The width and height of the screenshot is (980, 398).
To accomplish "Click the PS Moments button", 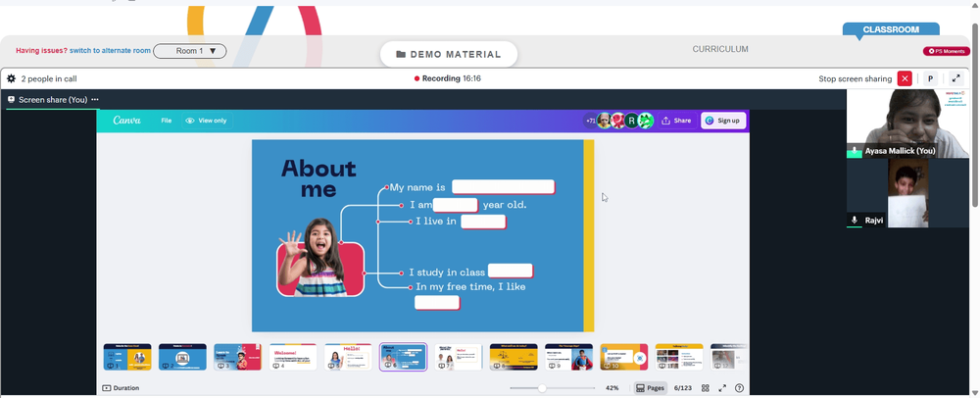I will click(947, 51).
